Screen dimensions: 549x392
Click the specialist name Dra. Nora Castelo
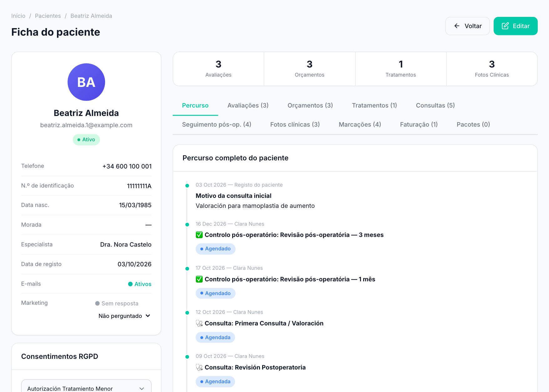(126, 244)
